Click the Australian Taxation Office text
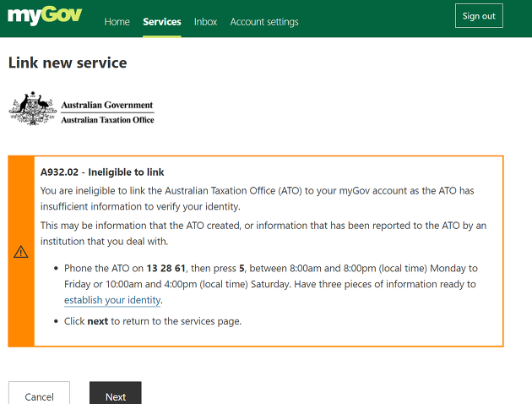532x404 pixels. [x=107, y=120]
